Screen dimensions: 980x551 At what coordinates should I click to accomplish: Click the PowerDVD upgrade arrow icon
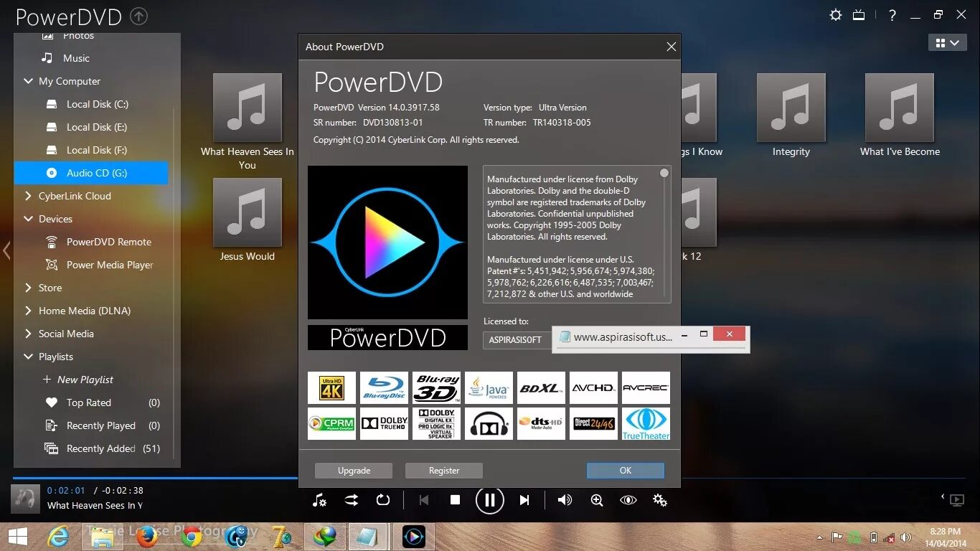pos(140,16)
